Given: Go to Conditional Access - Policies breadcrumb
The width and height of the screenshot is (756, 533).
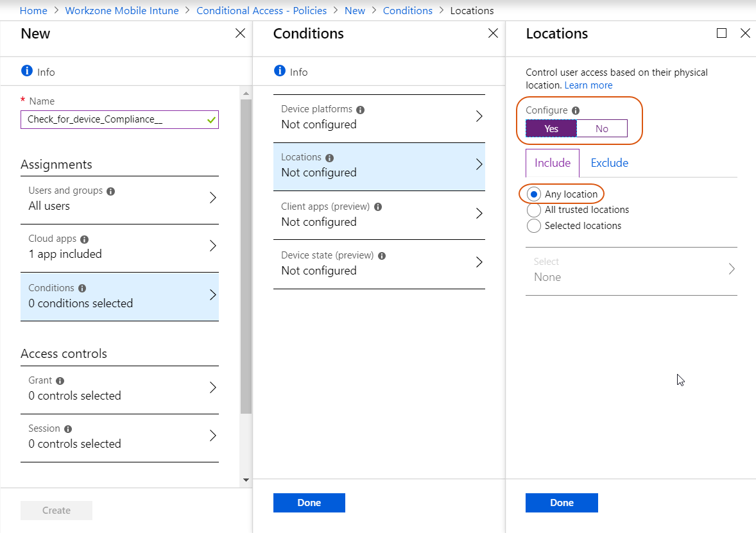Looking at the screenshot, I should point(261,11).
